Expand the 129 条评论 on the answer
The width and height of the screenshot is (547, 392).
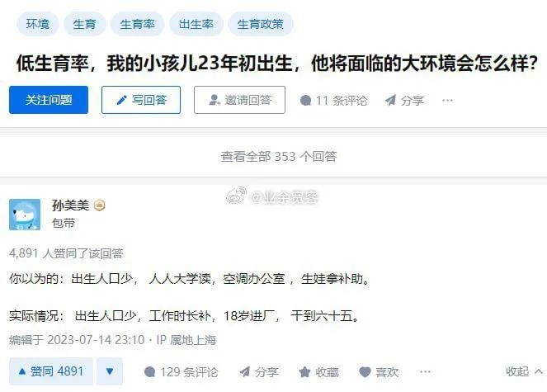pos(181,372)
